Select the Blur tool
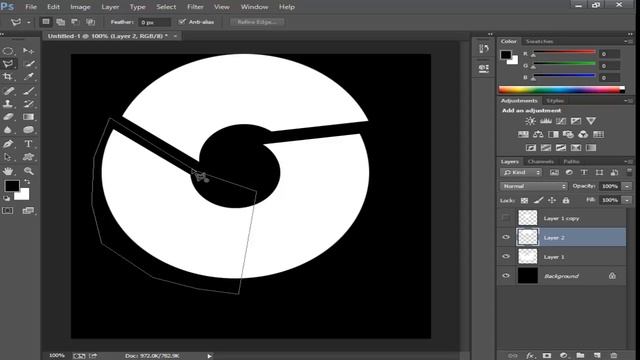Image resolution: width=640 pixels, height=360 pixels. (x=8, y=130)
